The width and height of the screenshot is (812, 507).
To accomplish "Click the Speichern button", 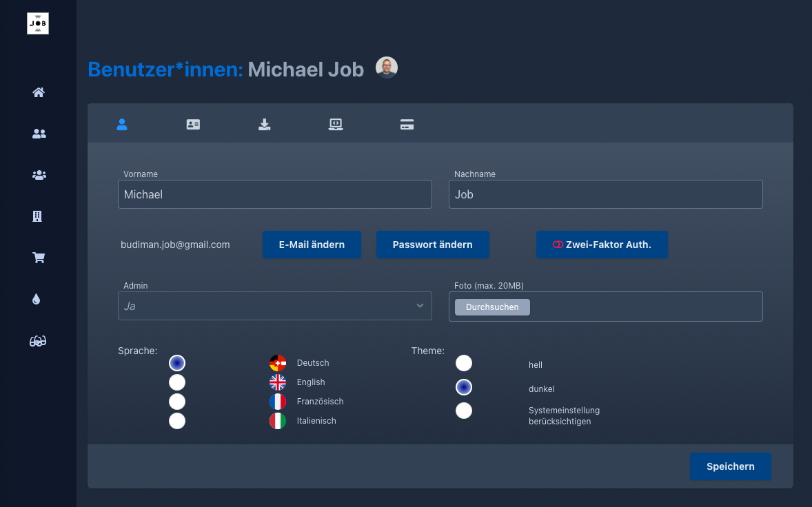I will pos(730,466).
